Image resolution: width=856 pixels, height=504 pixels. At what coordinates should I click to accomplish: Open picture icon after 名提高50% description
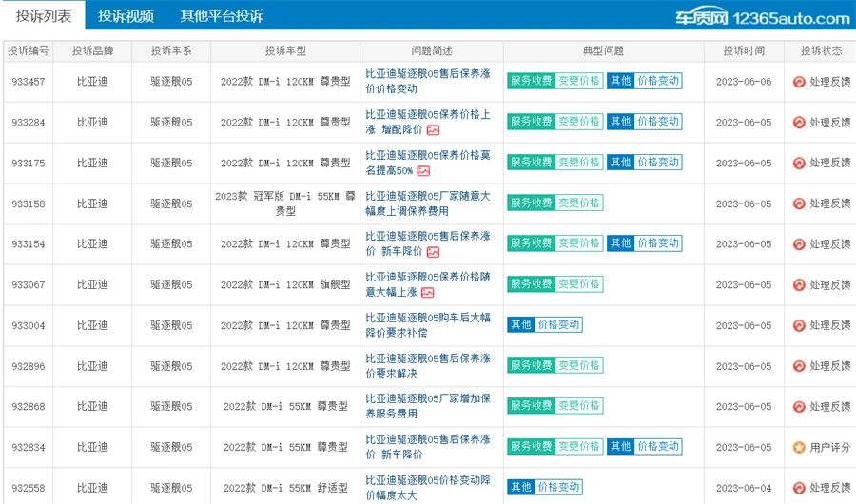423,171
